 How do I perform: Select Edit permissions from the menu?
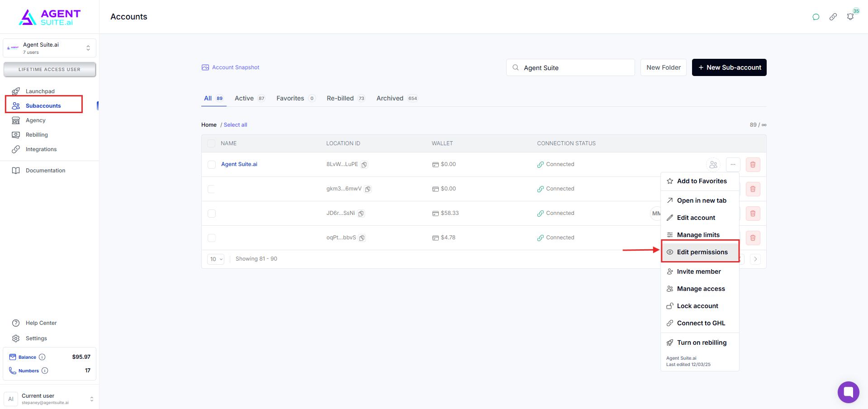coord(700,252)
